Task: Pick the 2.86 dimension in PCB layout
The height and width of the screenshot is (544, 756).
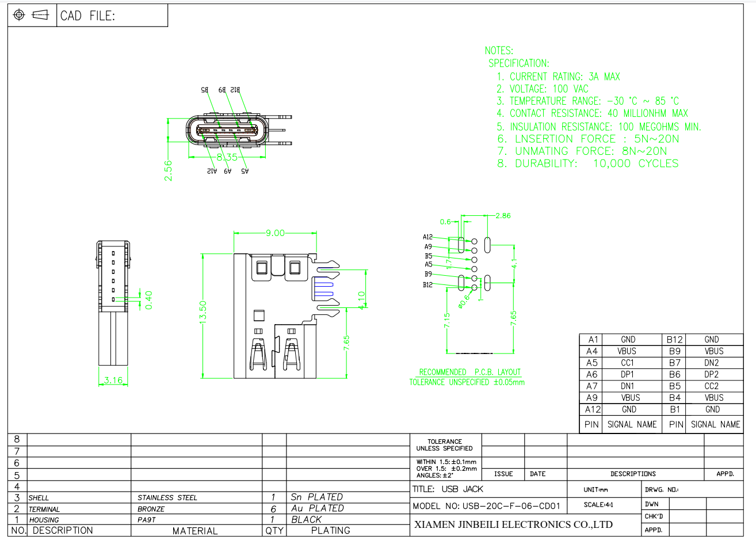Action: pos(502,216)
